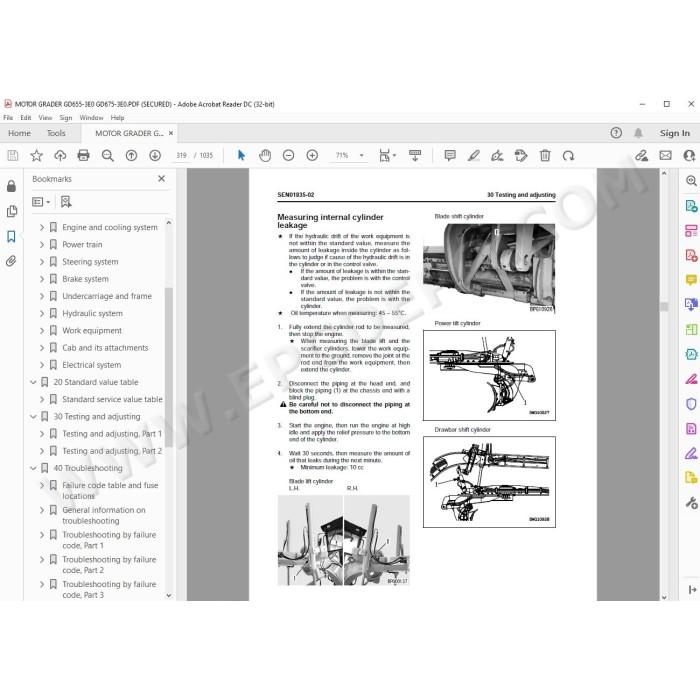Zoom out with the minus icon
Image resolution: width=700 pixels, height=700 pixels.
[x=288, y=155]
